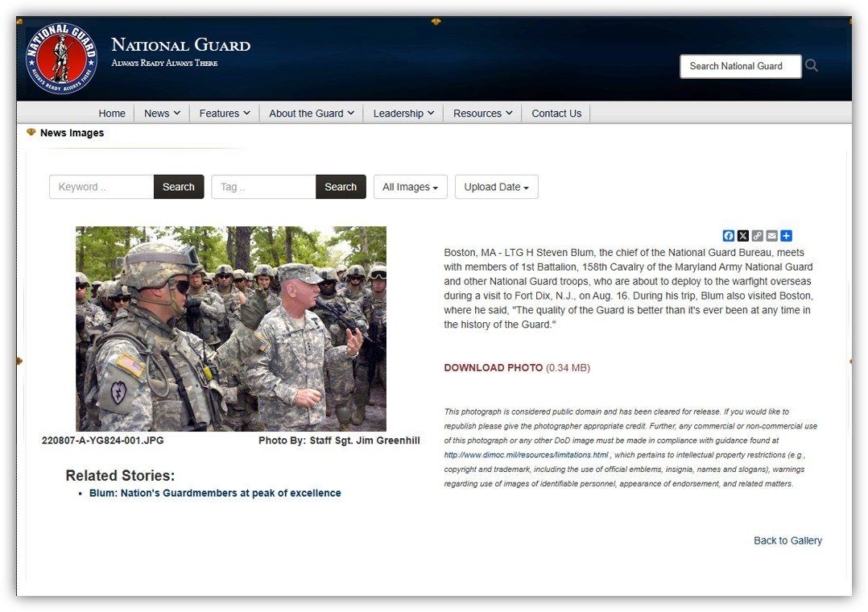The image size is (868, 612).
Task: Click Search button next to Keyword field
Action: tap(179, 187)
